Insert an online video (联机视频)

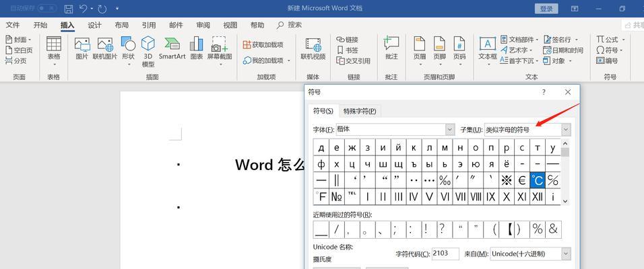[313, 49]
